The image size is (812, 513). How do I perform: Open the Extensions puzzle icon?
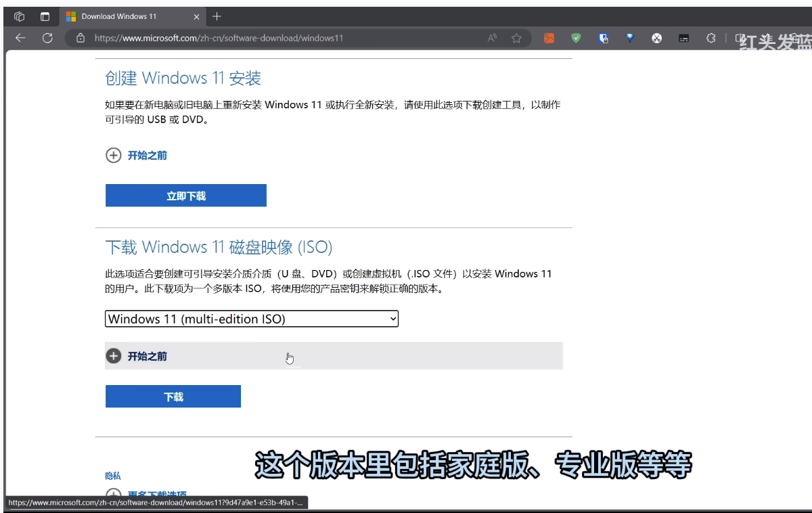point(710,39)
